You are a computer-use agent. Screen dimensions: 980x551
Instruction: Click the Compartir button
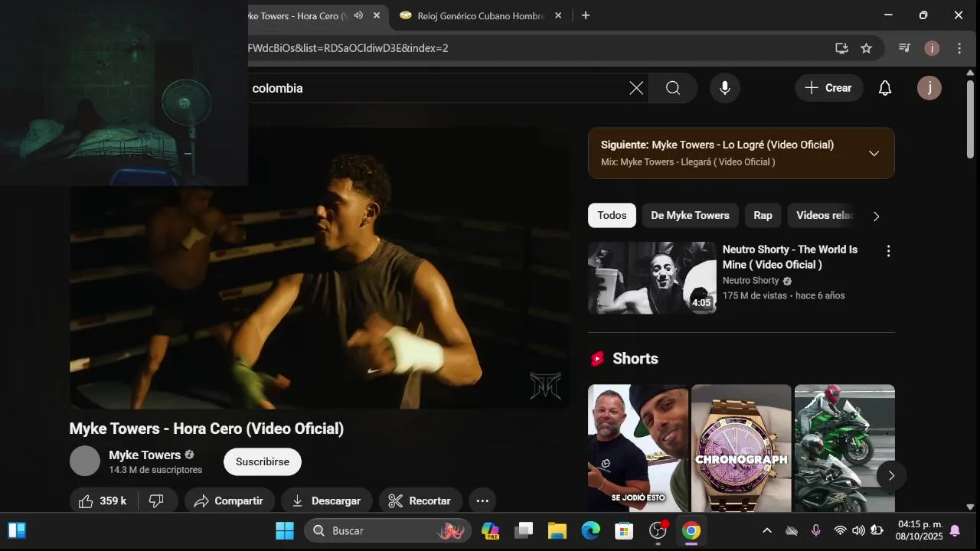229,500
